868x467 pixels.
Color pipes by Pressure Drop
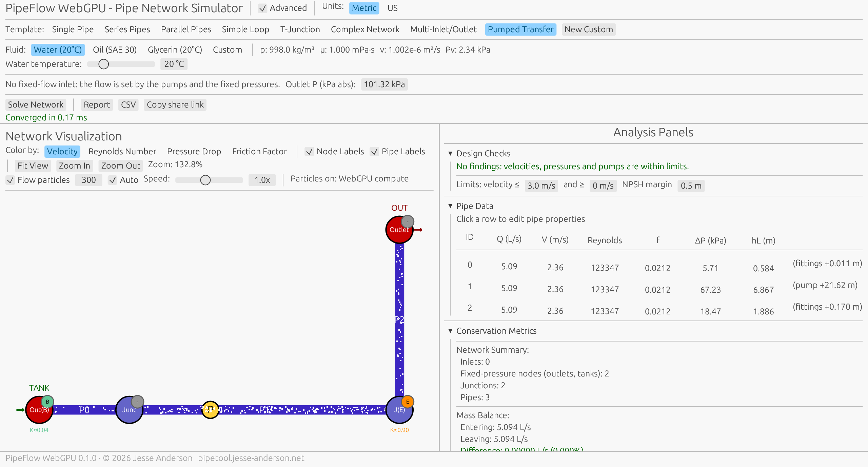pyautogui.click(x=194, y=152)
